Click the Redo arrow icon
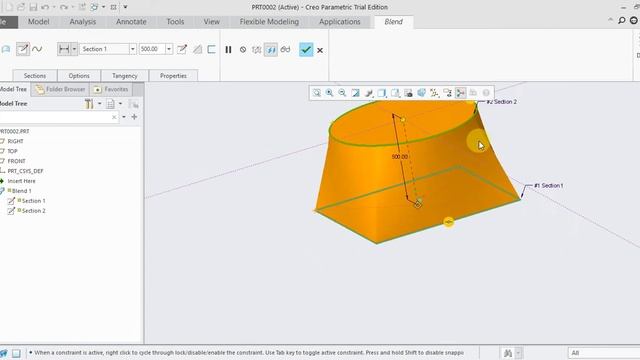 tap(64, 7)
